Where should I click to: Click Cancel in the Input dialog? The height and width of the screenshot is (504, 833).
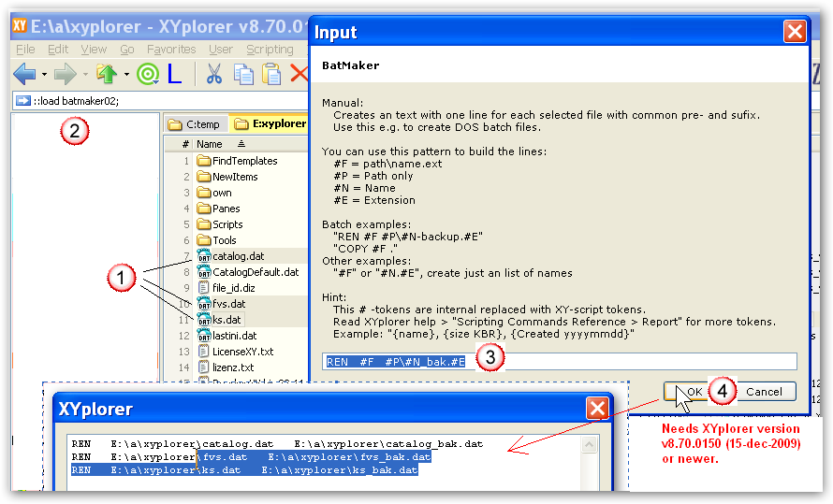coord(764,392)
